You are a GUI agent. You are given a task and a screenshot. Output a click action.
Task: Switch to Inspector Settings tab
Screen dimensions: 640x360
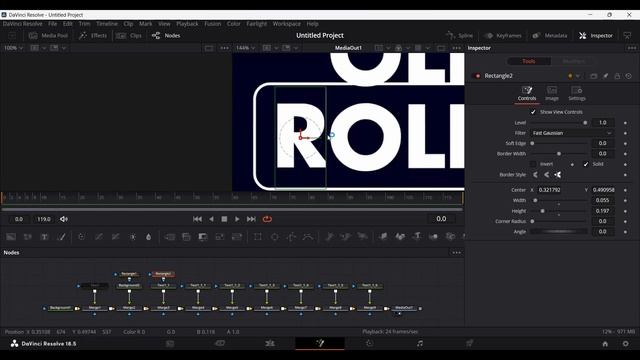[x=577, y=94]
